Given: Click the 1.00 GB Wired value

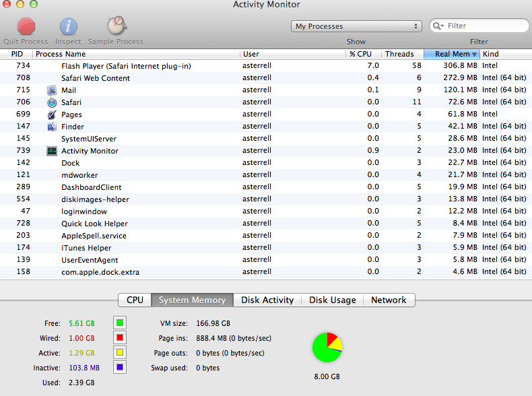Looking at the screenshot, I should 81,338.
